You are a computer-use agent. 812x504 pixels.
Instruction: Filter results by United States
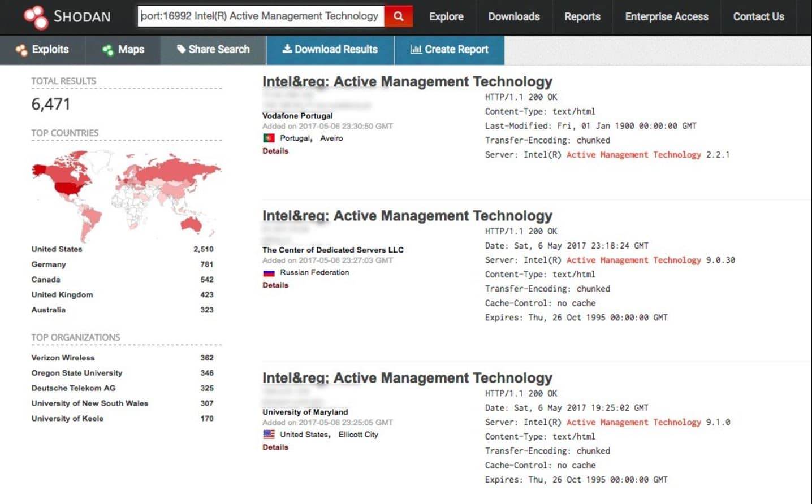pyautogui.click(x=57, y=249)
